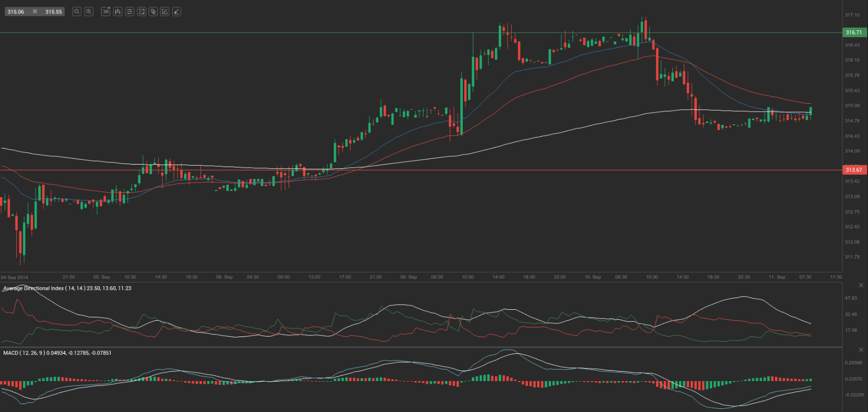Click the green 316.71 price level tag
This screenshot has width=868, height=412.
pyautogui.click(x=854, y=32)
